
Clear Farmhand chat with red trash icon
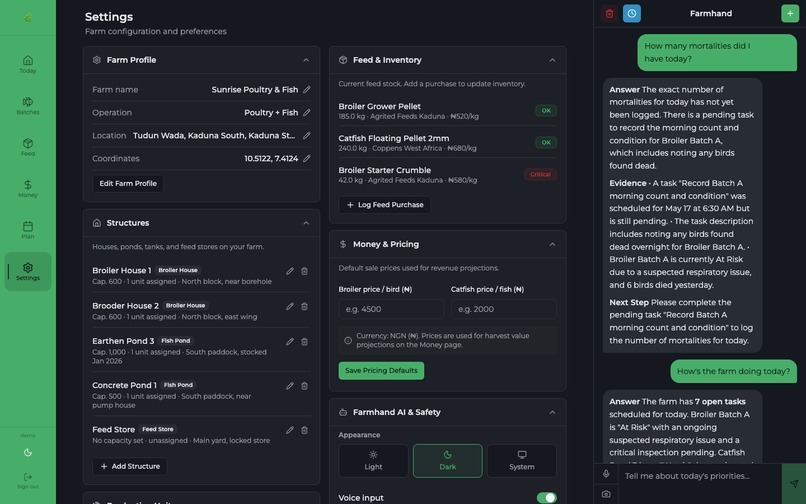pos(609,13)
